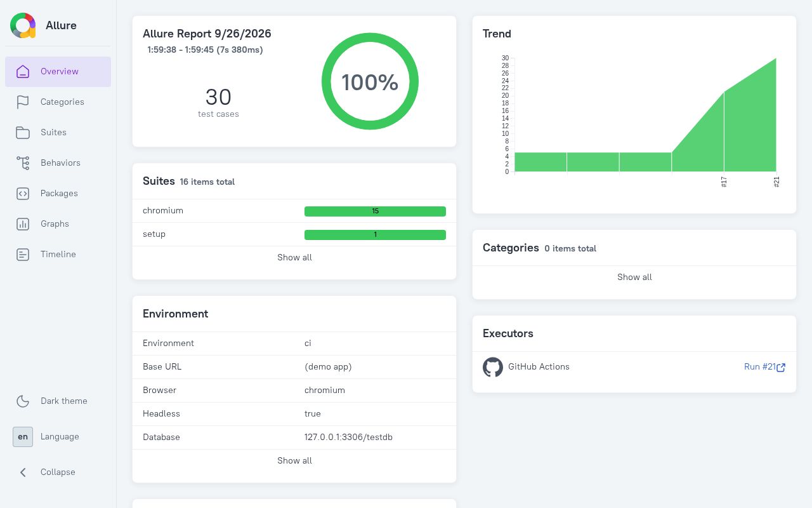Screen dimensions: 812x508
Task: Click the Browser value 'chromium'
Action: coord(325,390)
